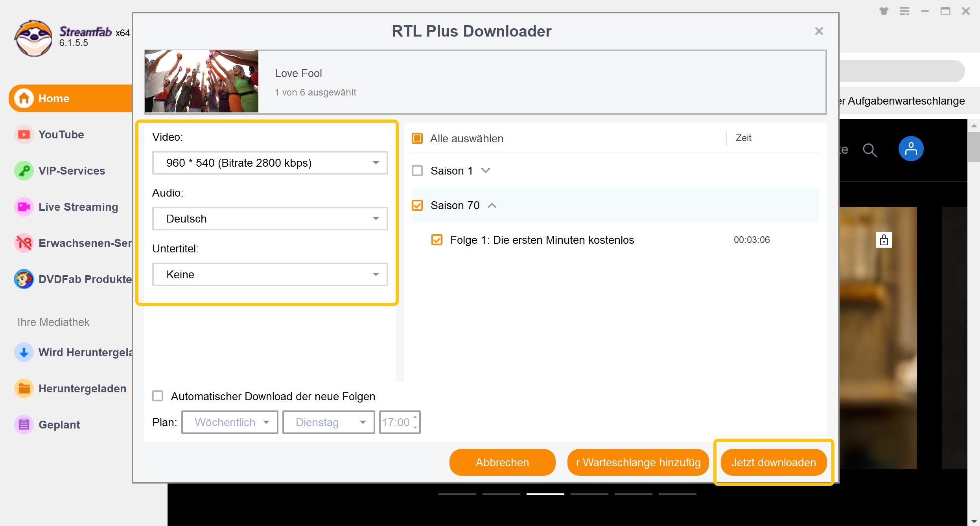Click the DVDFab Produkte icon
Viewport: 980px width, 526px height.
24,279
